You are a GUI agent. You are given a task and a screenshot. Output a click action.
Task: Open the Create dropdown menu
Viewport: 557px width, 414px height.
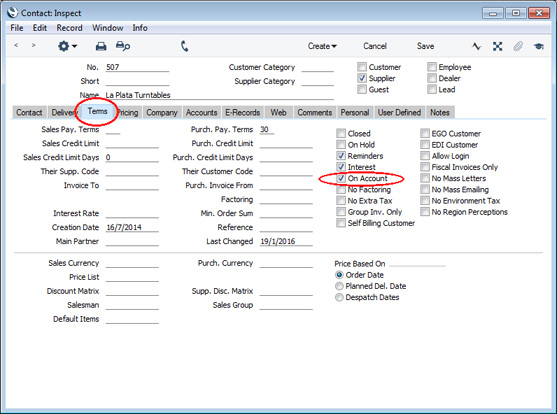tap(322, 46)
